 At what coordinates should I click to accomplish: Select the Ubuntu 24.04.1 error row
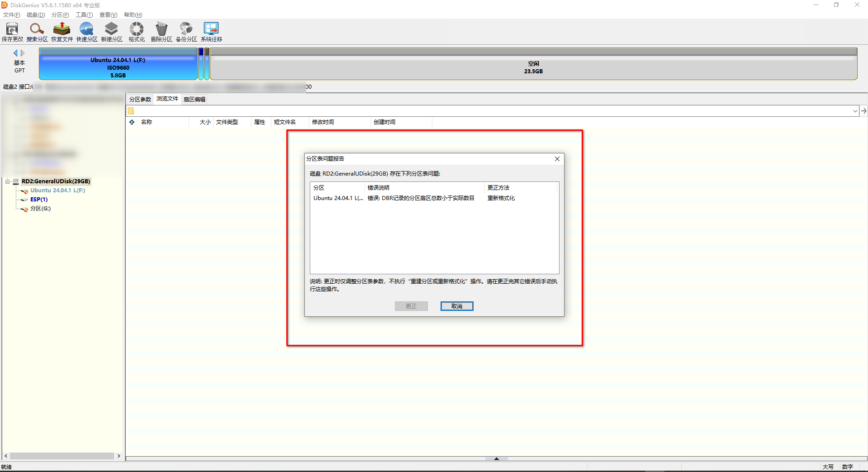(434, 198)
